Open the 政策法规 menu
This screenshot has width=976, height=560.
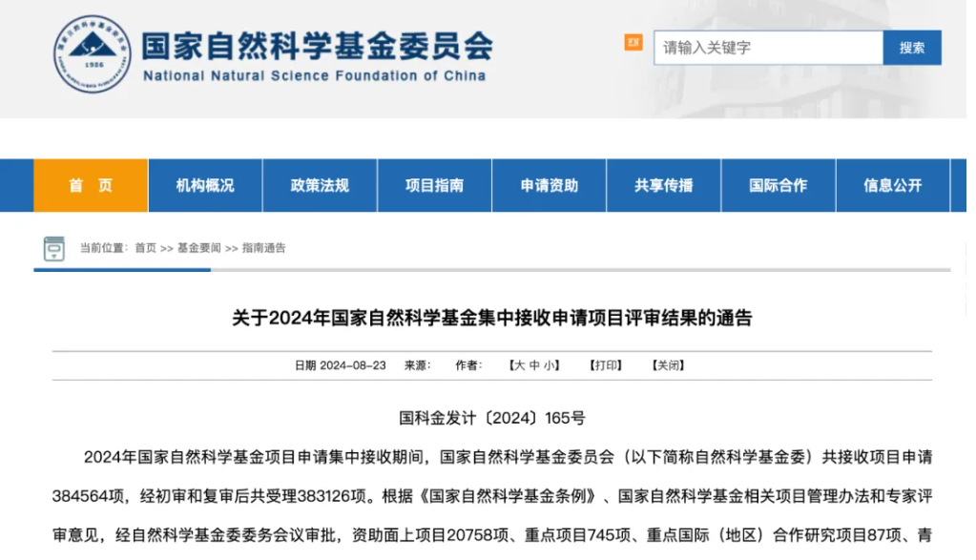coord(320,185)
